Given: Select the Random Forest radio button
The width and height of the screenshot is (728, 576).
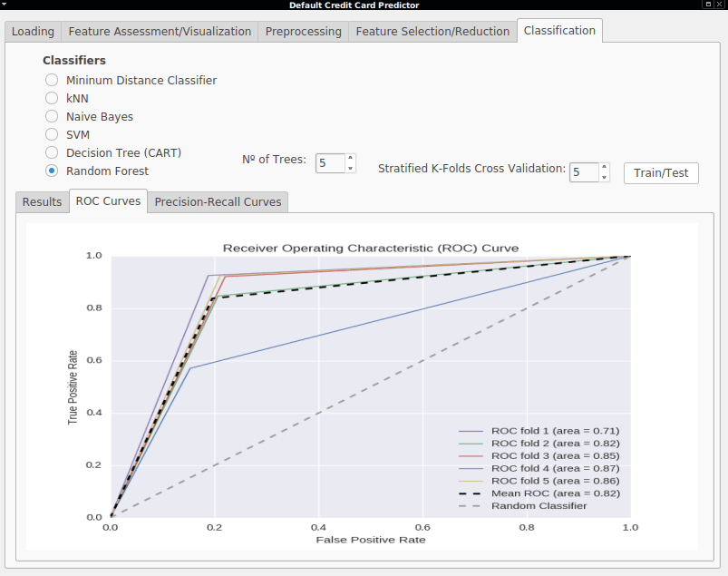Looking at the screenshot, I should pyautogui.click(x=52, y=171).
